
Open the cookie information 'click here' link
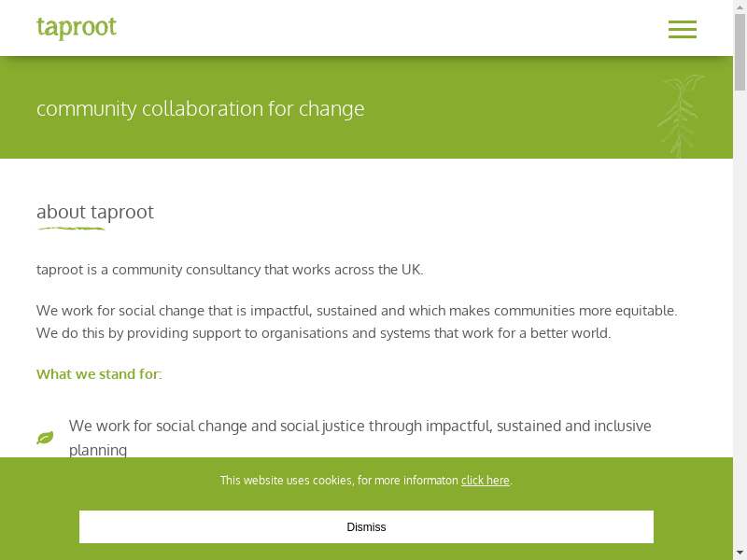[x=485, y=481]
